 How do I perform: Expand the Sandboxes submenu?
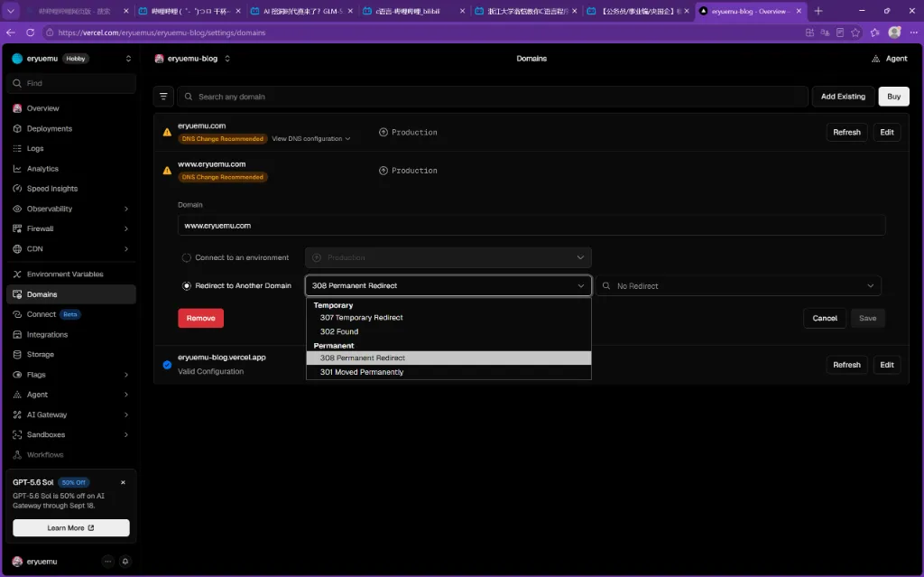coord(126,435)
